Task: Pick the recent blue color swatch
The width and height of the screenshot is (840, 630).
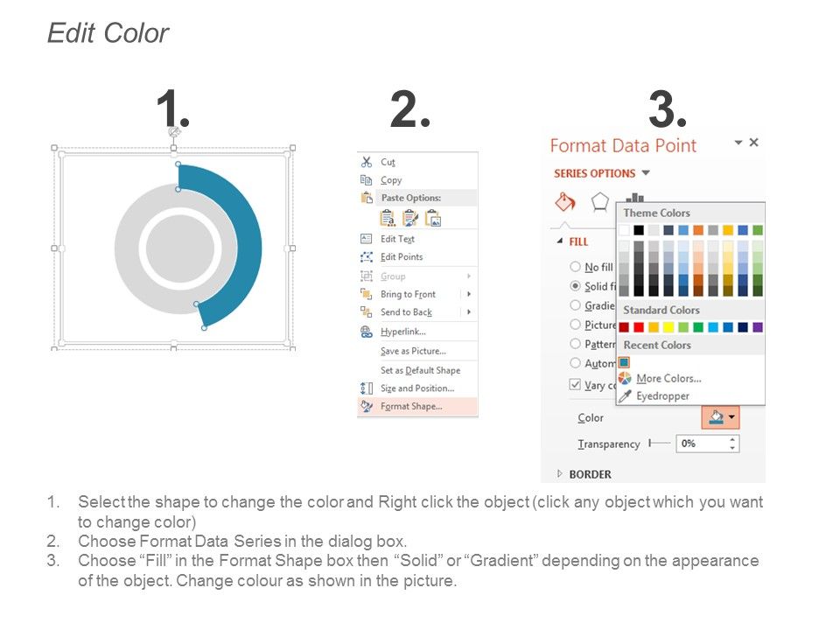Action: click(624, 362)
